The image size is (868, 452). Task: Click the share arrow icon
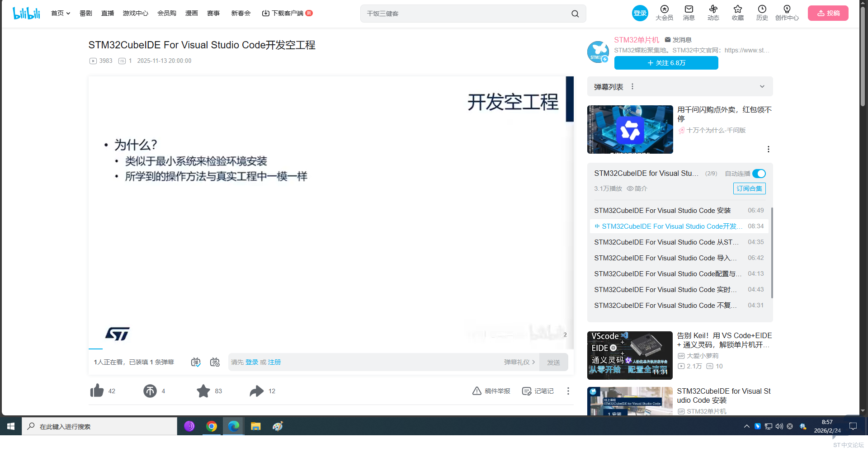(x=256, y=391)
